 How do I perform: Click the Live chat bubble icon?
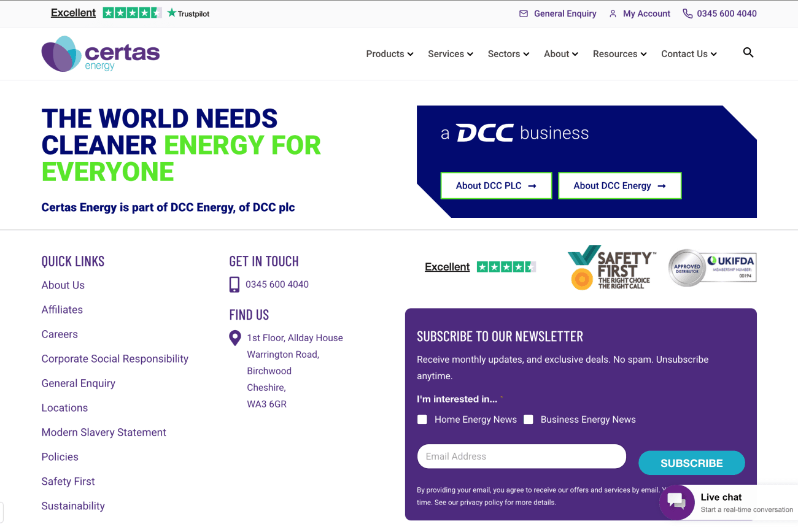pos(676,502)
